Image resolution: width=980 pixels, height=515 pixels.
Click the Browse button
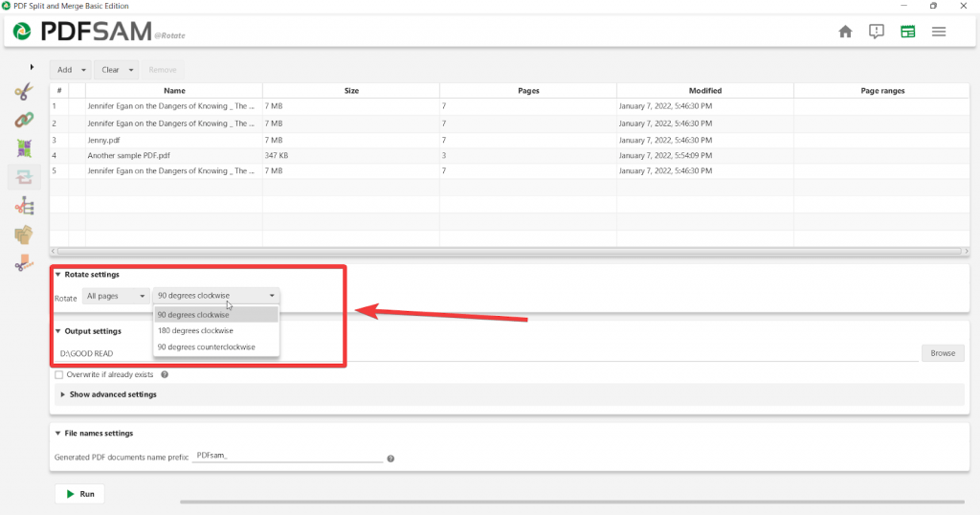943,353
